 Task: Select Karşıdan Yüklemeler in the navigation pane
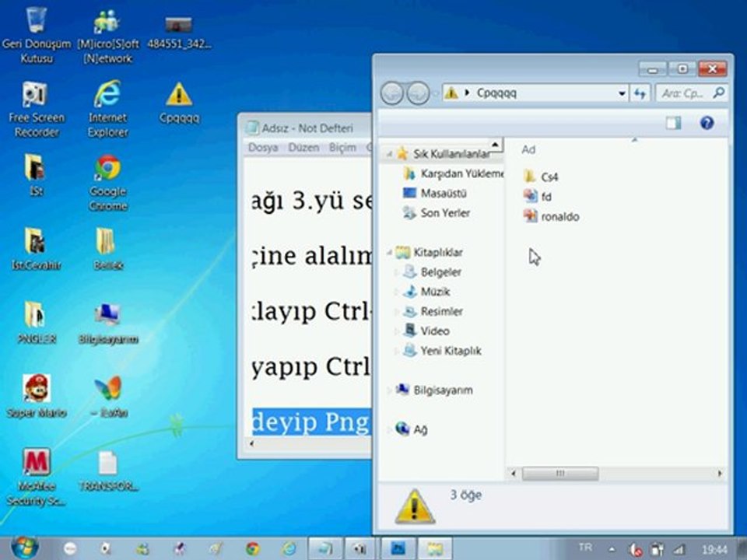pos(454,173)
